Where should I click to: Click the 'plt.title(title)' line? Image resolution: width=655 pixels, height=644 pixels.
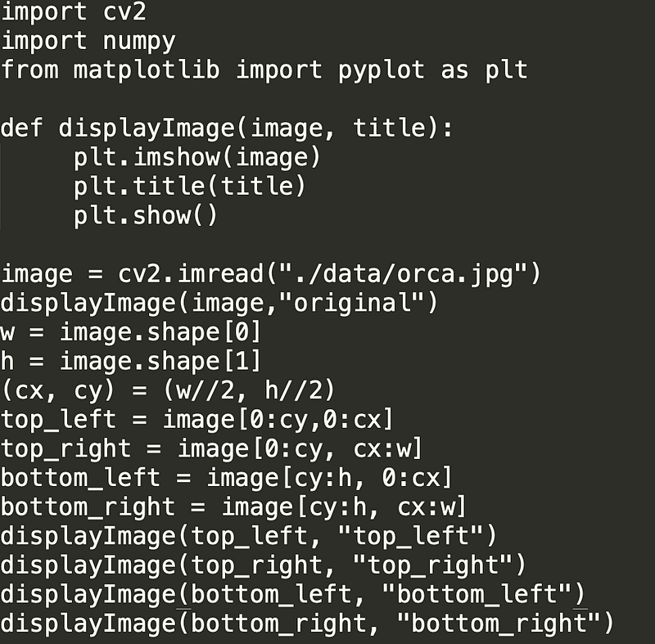190,186
